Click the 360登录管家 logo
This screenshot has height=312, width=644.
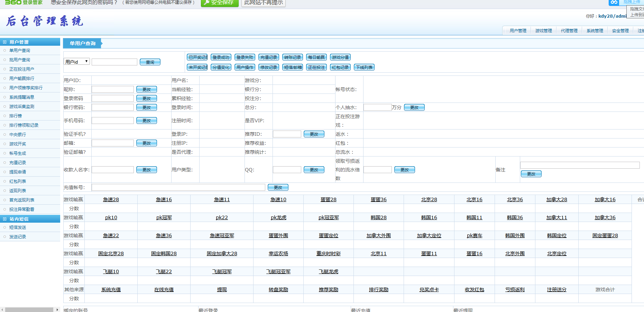click(x=24, y=2)
